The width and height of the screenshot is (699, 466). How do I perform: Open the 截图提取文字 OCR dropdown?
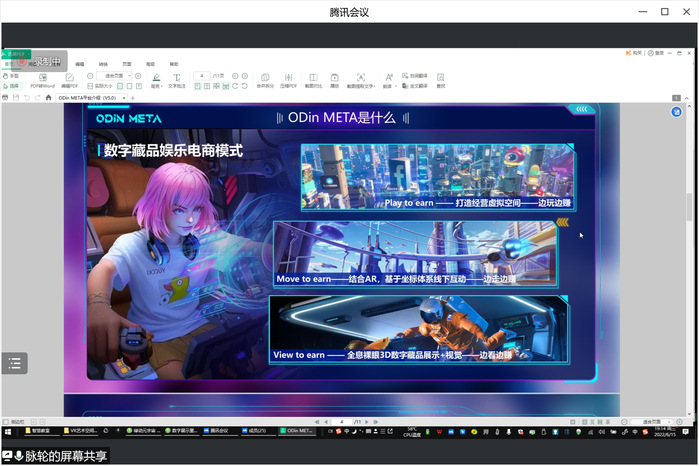pyautogui.click(x=361, y=81)
